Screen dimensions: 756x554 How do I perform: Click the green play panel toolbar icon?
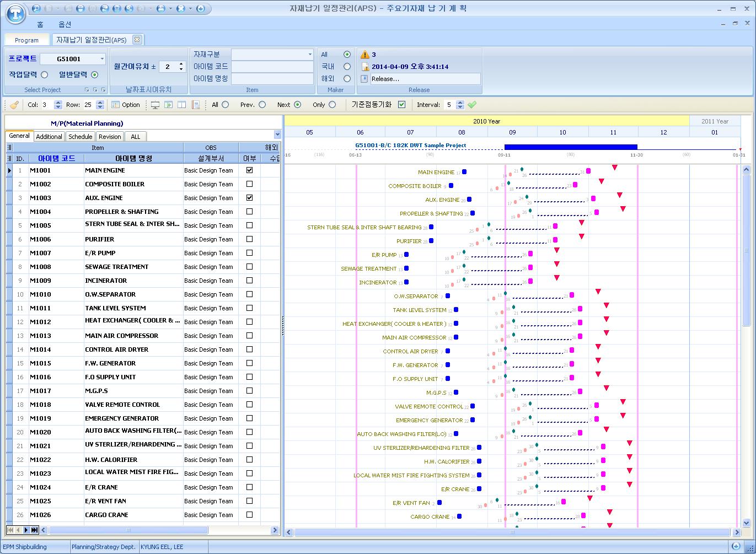click(x=169, y=105)
